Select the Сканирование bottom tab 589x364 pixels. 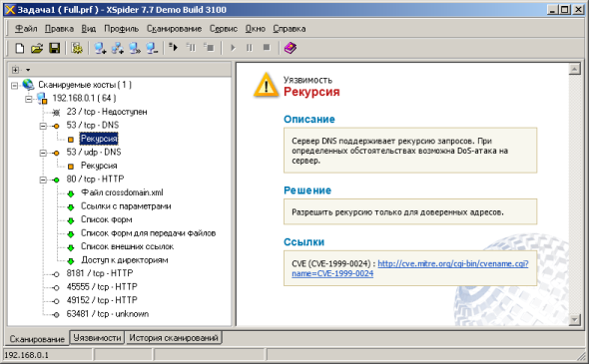point(37,339)
